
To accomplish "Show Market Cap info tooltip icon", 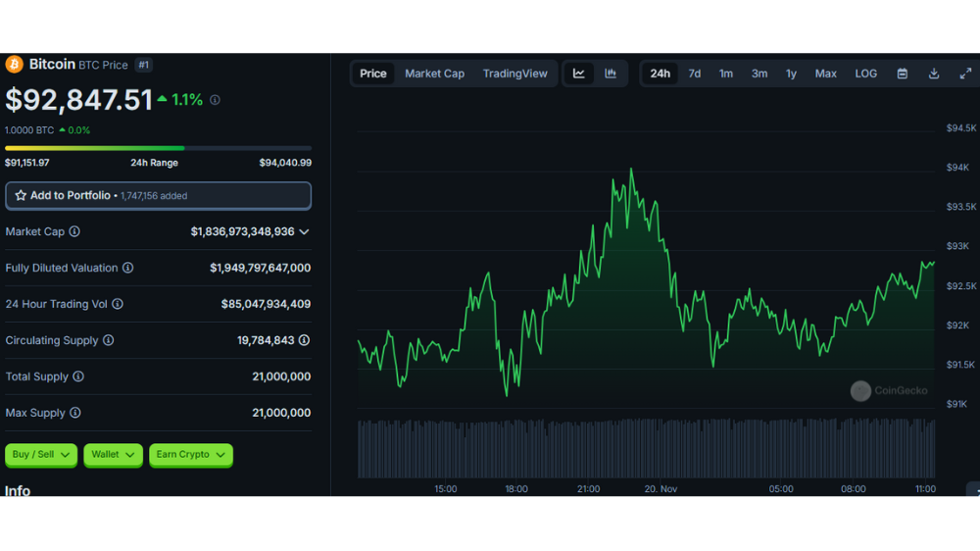I will [x=74, y=231].
